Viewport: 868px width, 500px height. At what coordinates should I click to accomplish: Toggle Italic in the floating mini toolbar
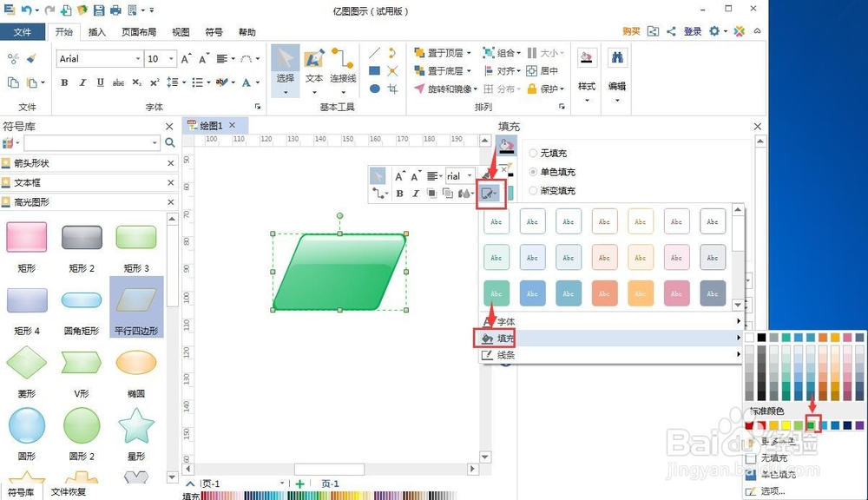(416, 194)
